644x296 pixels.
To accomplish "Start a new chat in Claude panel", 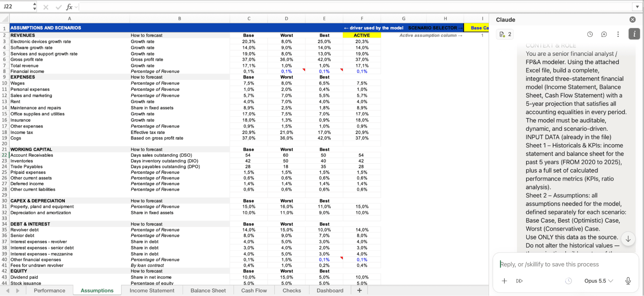I will tap(604, 34).
